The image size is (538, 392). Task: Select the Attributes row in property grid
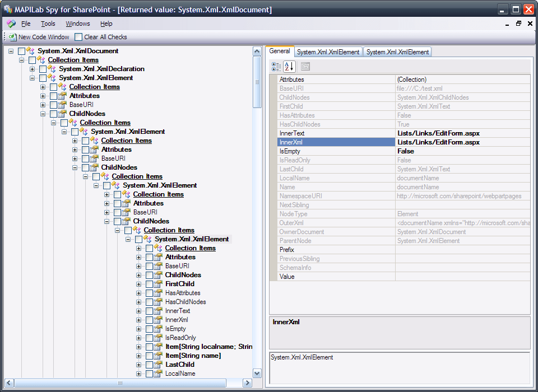[x=403, y=80]
